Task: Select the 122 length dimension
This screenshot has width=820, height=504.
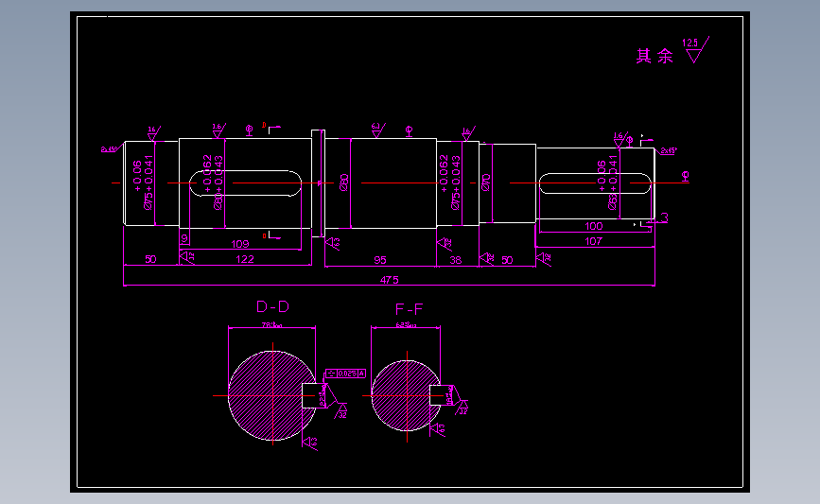Action: click(245, 259)
